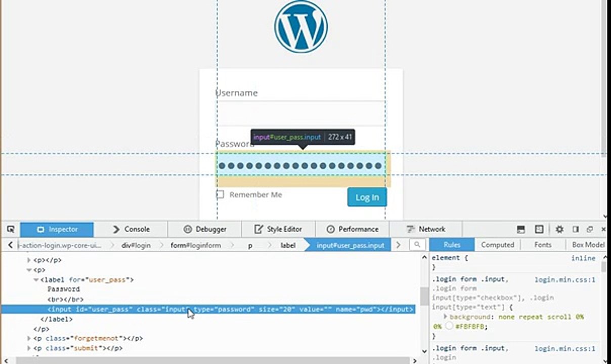Image resolution: width=611 pixels, height=364 pixels.
Task: Select div#login breadcrumb
Action: click(x=136, y=245)
